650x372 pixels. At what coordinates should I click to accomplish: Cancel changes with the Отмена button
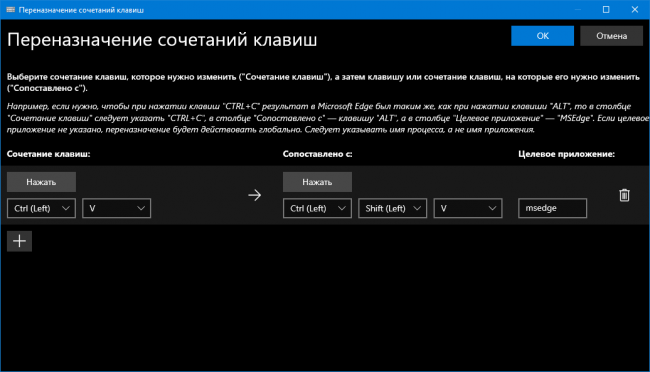click(611, 36)
